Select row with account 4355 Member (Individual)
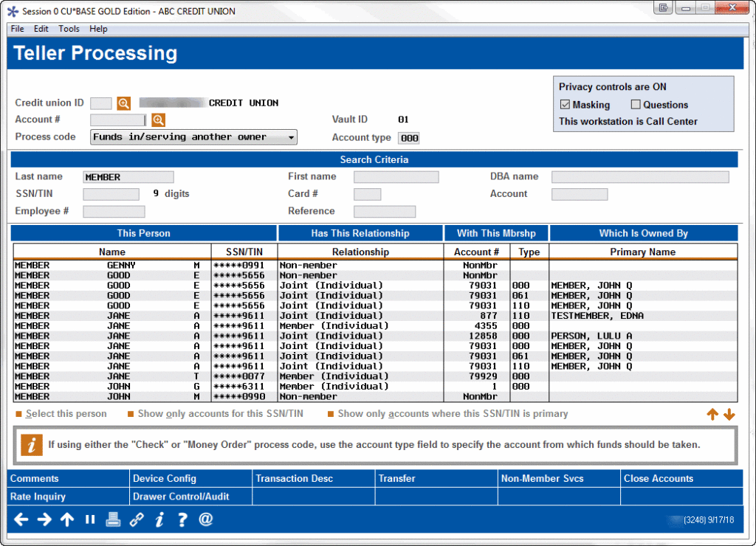Screen dimensions: 756x546 (376, 326)
